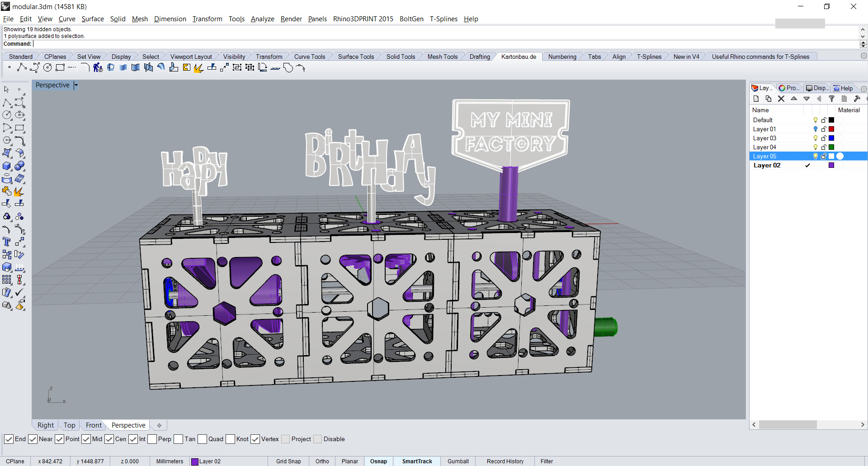Uncheck the Vertex osnap checkbox

click(255, 439)
